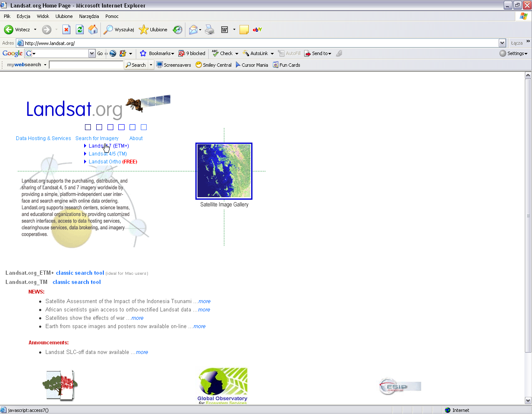
Task: Run the Check spelling button
Action: click(x=222, y=53)
